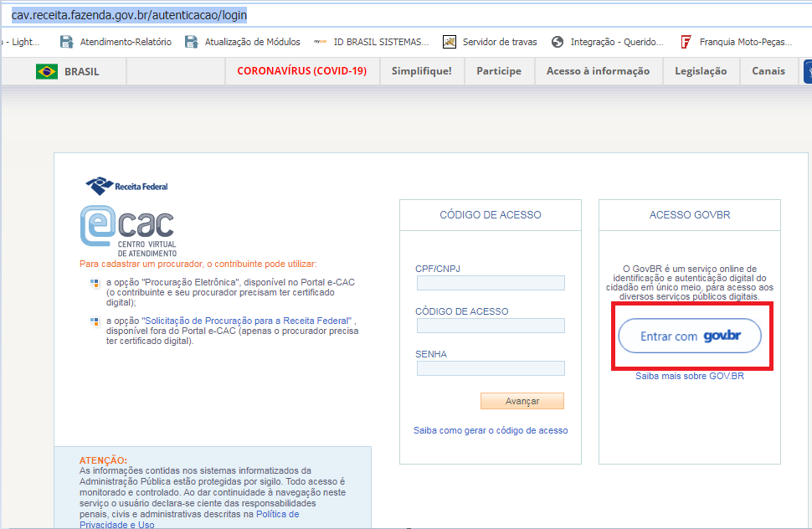Screen dimensions: 812x529
Task: Open the Canais menu item
Action: (768, 71)
